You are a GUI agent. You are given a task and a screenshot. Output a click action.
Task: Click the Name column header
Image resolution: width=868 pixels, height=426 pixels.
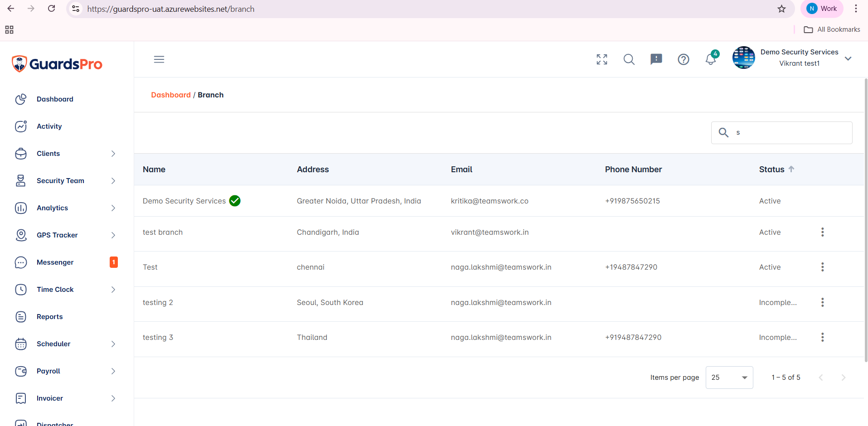coord(154,169)
